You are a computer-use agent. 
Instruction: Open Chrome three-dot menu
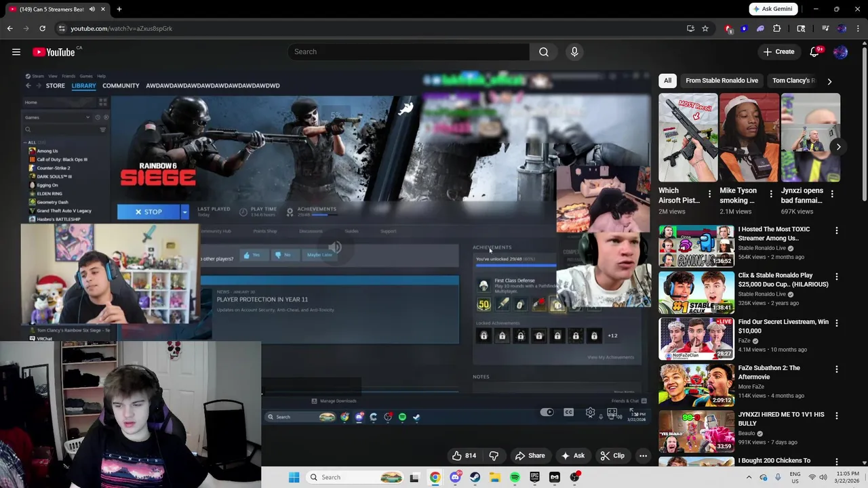(858, 28)
